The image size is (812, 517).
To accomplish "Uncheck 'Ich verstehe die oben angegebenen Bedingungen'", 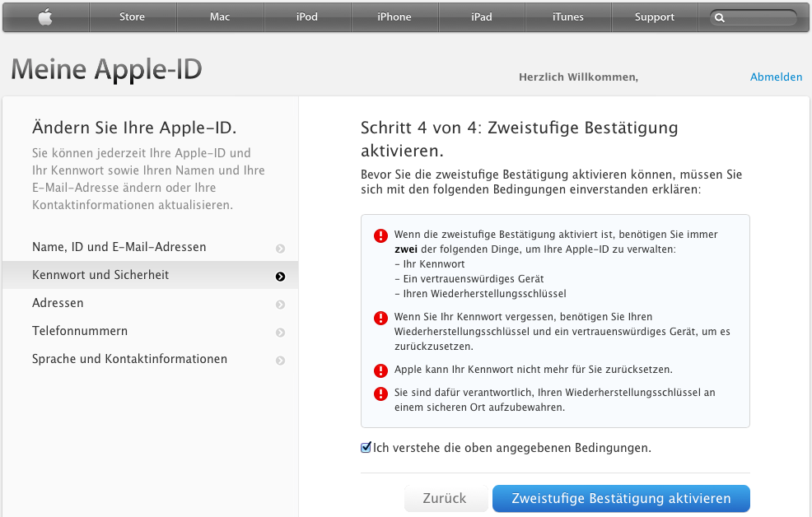I will (366, 447).
